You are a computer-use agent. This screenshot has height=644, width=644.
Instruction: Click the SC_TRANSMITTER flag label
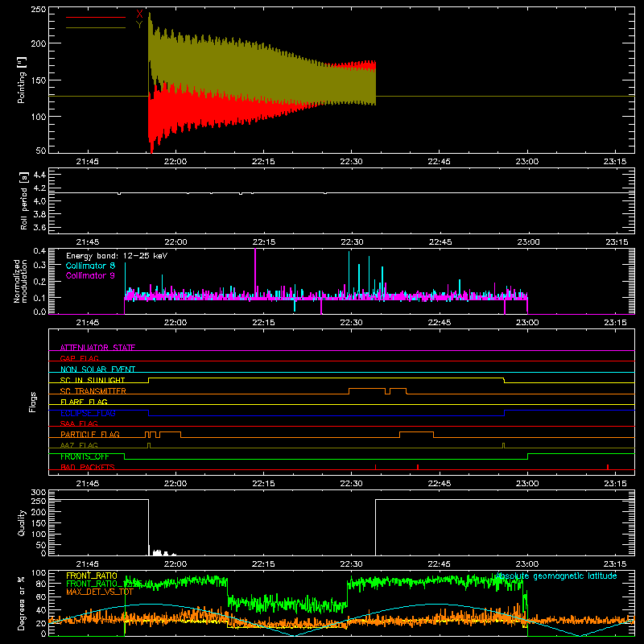click(x=93, y=391)
